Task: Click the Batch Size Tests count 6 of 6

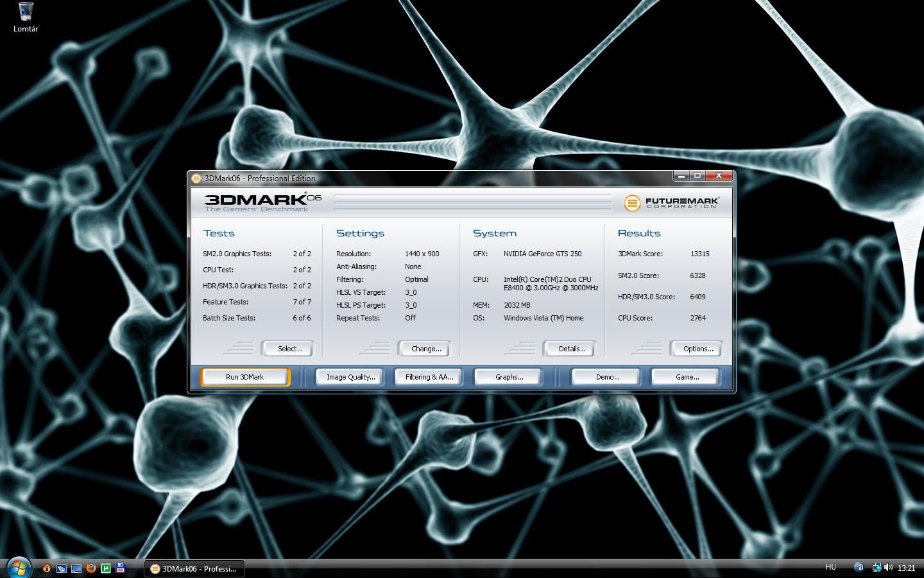Action: pyautogui.click(x=302, y=318)
